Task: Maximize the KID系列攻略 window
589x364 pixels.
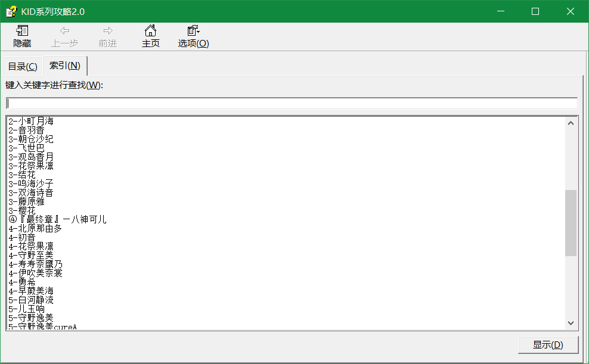Action: [x=535, y=12]
